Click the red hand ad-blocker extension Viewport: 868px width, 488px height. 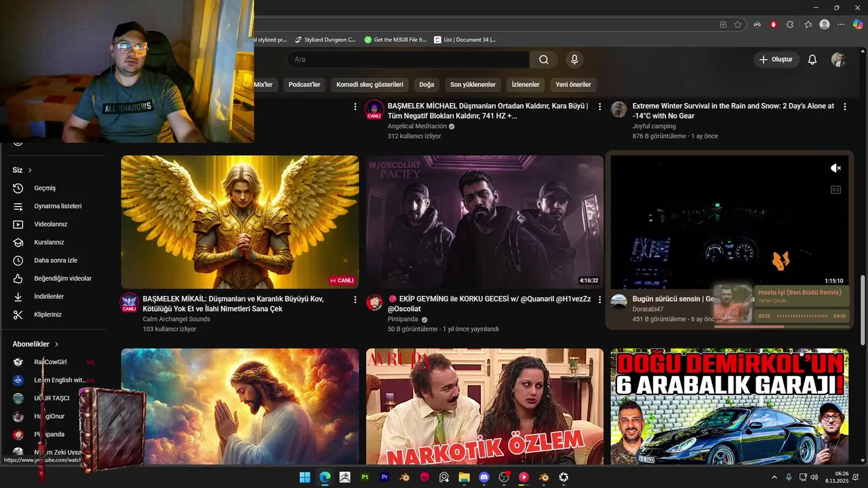click(774, 24)
